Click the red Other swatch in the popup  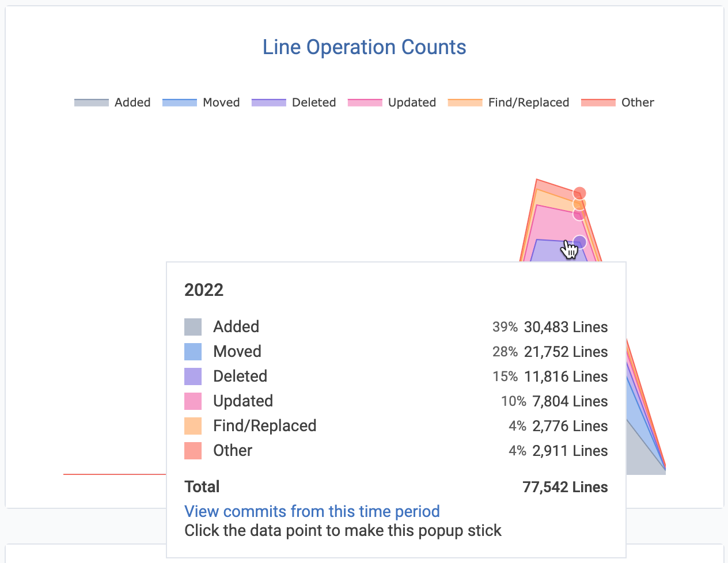click(x=193, y=451)
